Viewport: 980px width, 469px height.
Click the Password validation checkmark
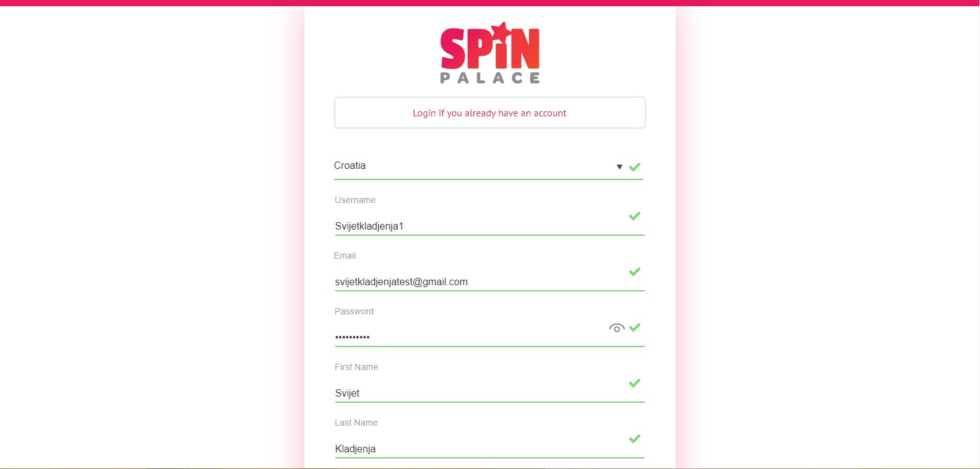click(x=635, y=327)
